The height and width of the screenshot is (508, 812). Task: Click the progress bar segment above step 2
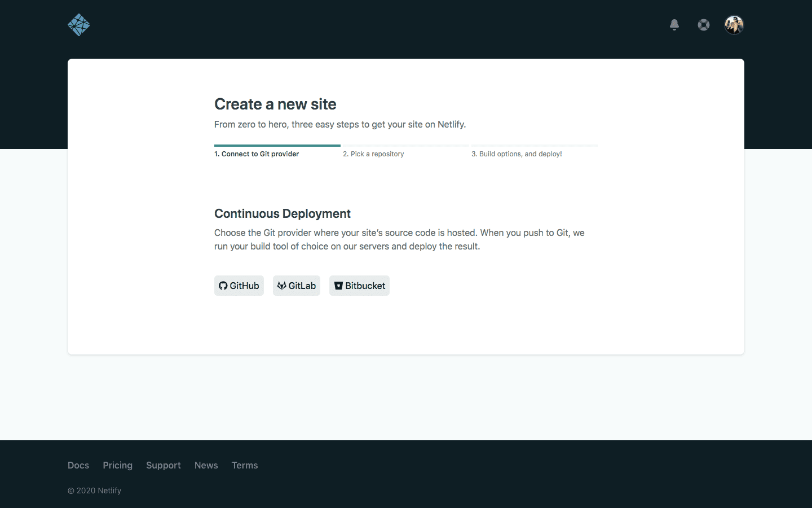pyautogui.click(x=405, y=146)
